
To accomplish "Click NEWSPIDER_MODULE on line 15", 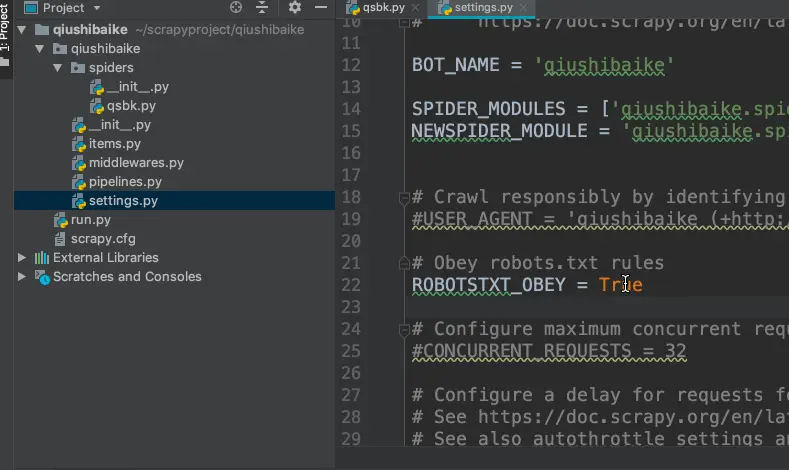I will pyautogui.click(x=499, y=131).
